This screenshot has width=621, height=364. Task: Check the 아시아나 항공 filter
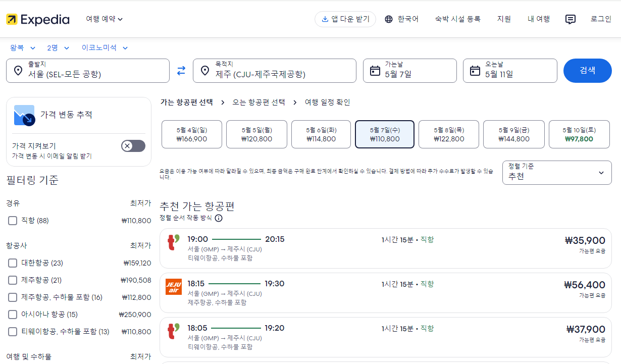click(x=12, y=314)
